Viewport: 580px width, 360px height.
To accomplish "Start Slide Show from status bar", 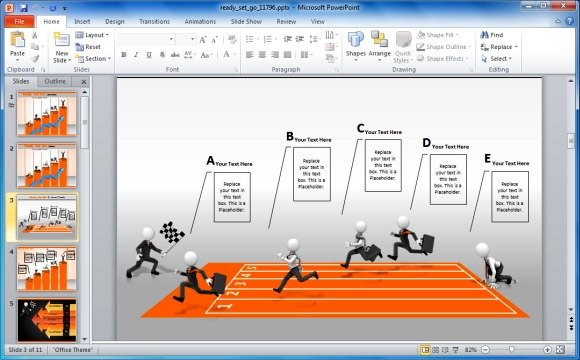I will (x=456, y=350).
